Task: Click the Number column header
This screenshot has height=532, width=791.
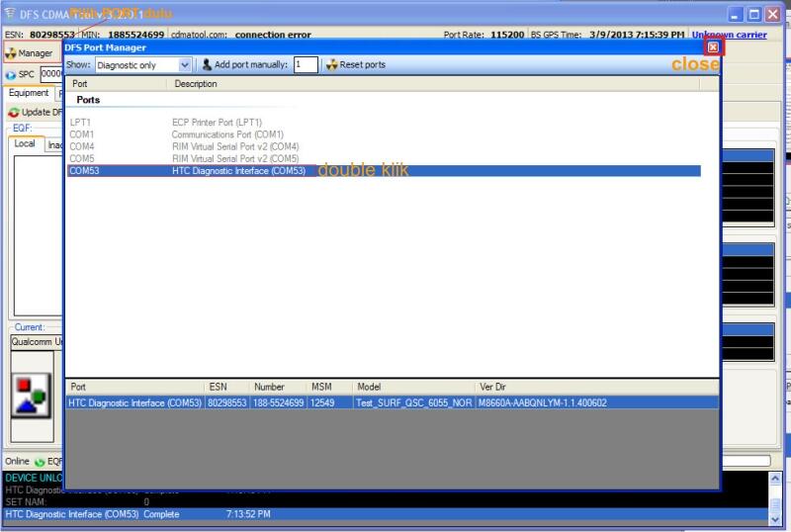Action: 278,388
